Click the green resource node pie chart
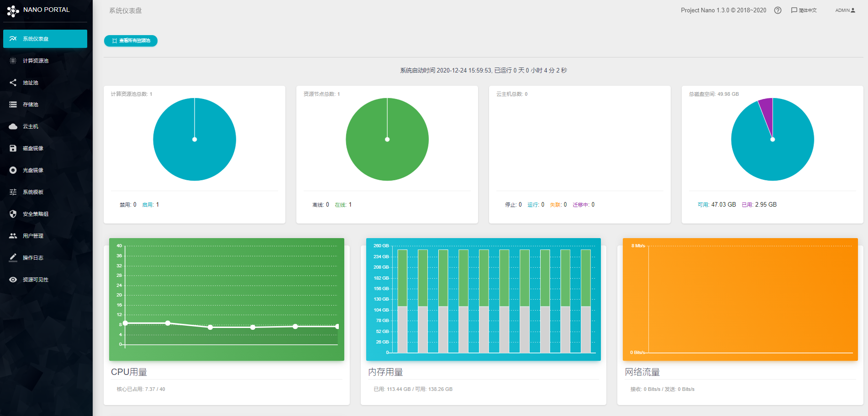This screenshot has height=416, width=868. coord(387,139)
